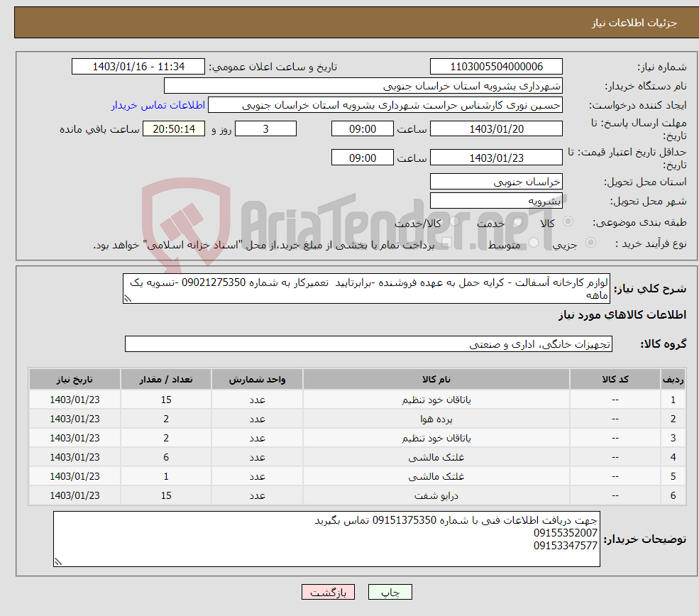Click quantity 15 in row 6
The height and width of the screenshot is (616, 699).
166,495
